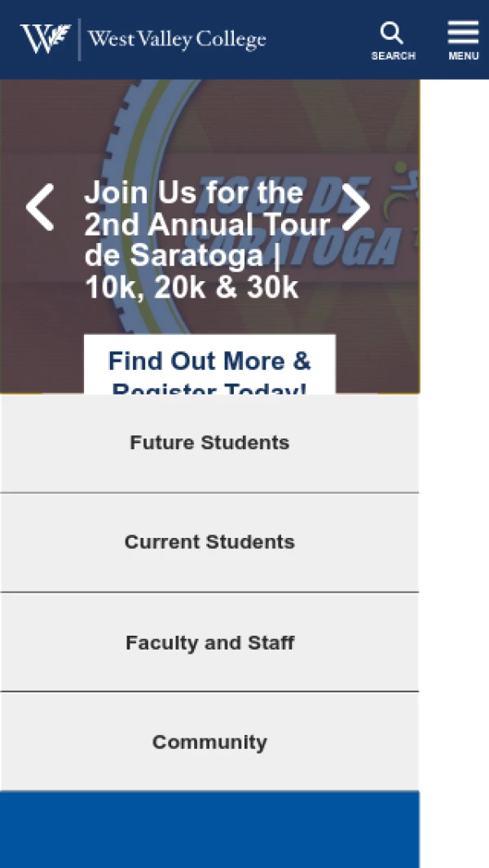Click the West Valley College W logo icon
Image resolution: width=489 pixels, height=868 pixels.
point(46,39)
